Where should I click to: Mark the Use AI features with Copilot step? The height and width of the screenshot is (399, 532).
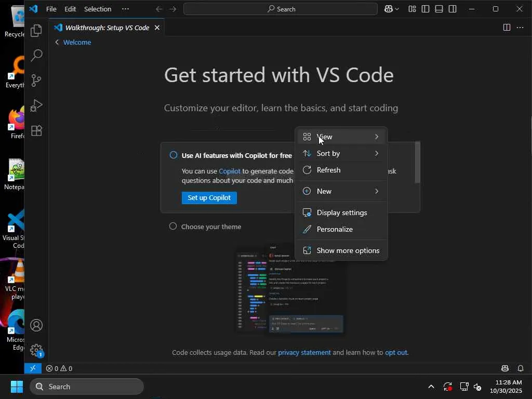click(174, 155)
